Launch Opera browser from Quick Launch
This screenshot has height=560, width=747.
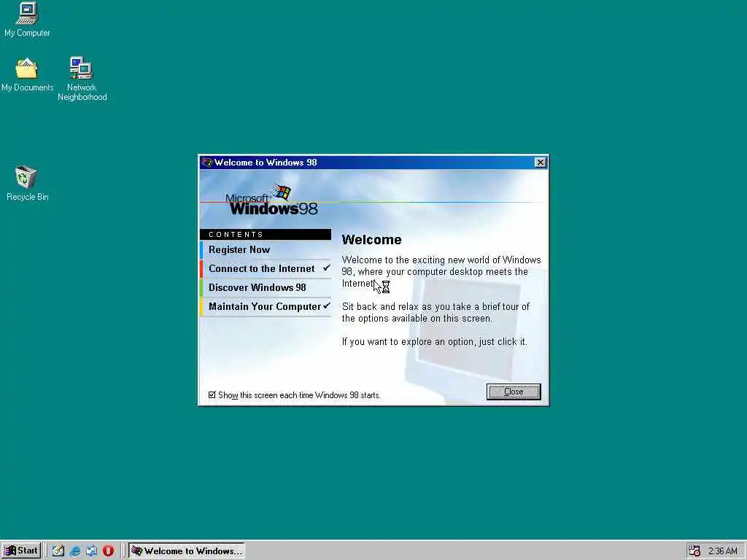[108, 551]
